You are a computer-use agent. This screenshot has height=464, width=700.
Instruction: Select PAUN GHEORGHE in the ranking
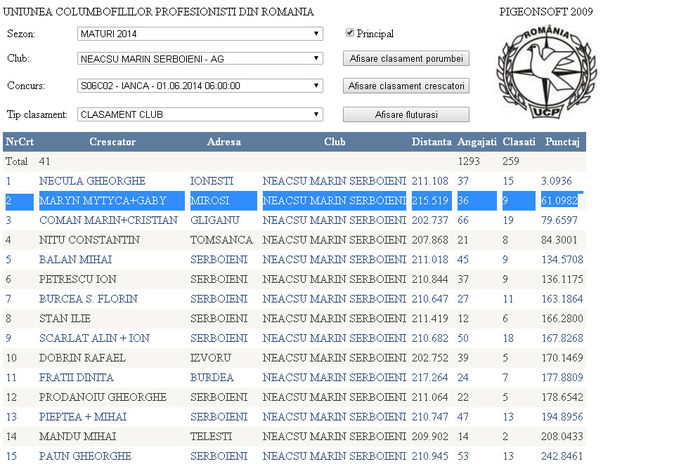(86, 456)
